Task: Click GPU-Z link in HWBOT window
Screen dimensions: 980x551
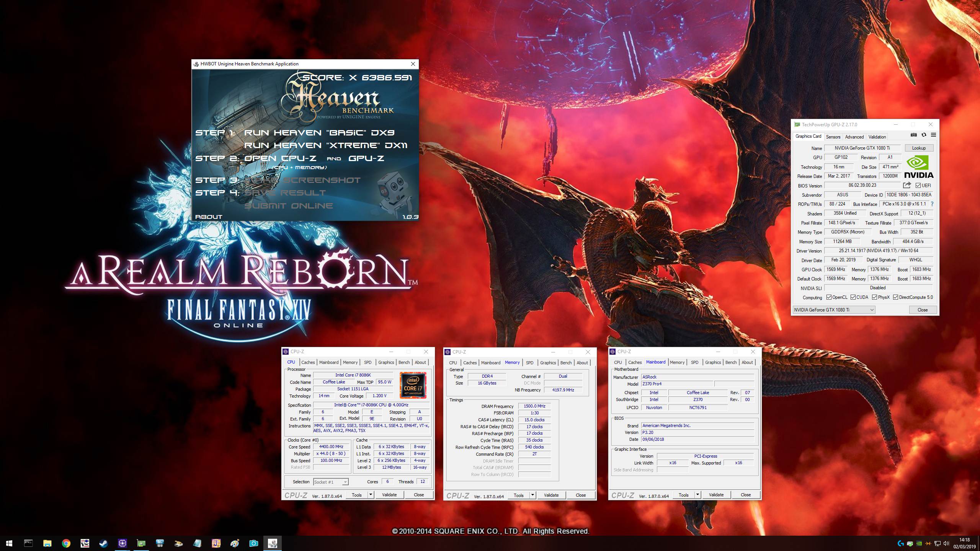Action: [366, 158]
